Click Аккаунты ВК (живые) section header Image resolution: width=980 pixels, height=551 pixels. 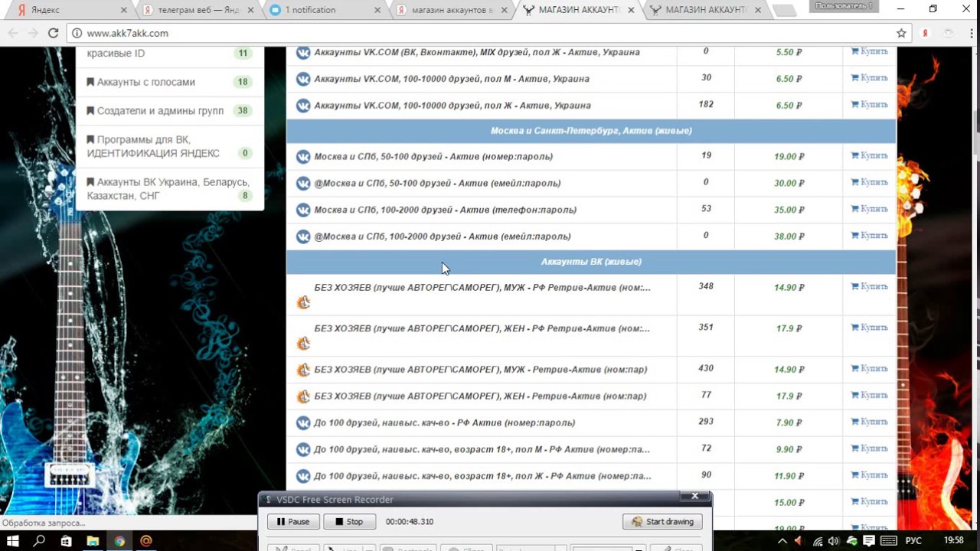click(x=591, y=262)
